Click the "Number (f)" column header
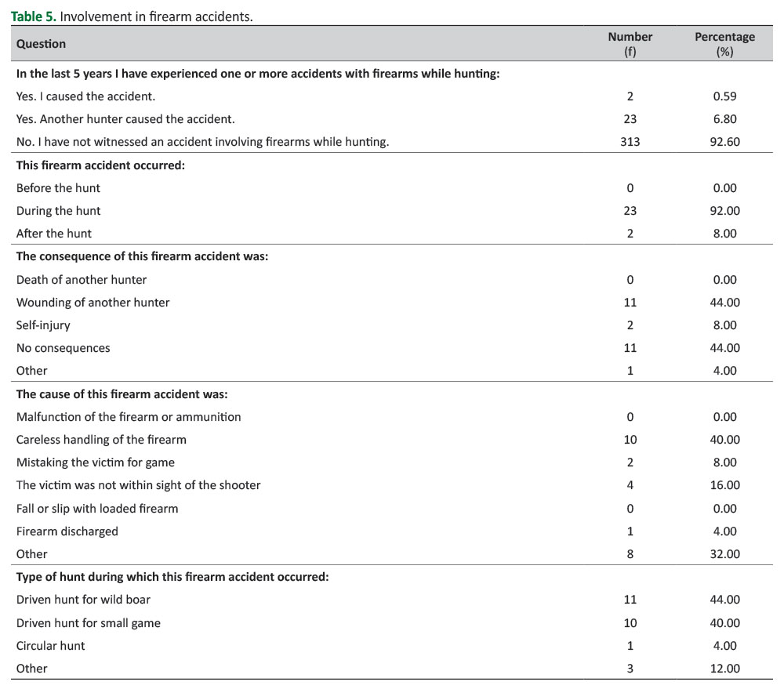 pos(630,44)
